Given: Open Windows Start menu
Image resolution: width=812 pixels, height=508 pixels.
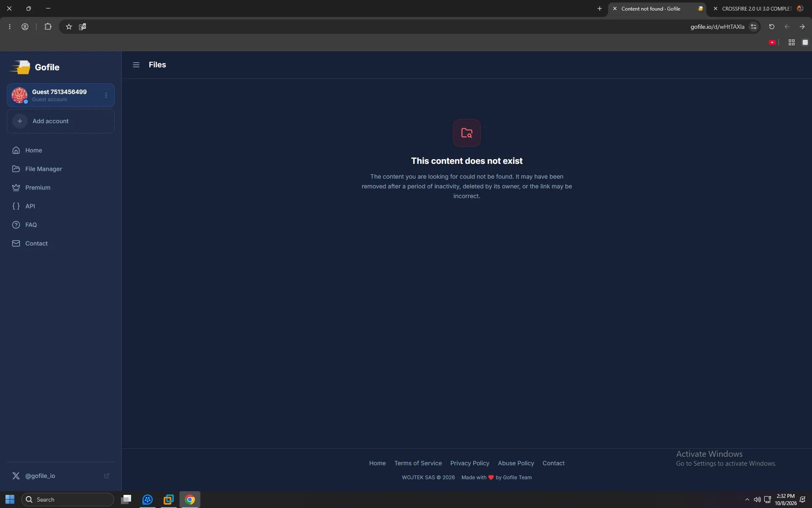Looking at the screenshot, I should [x=10, y=500].
